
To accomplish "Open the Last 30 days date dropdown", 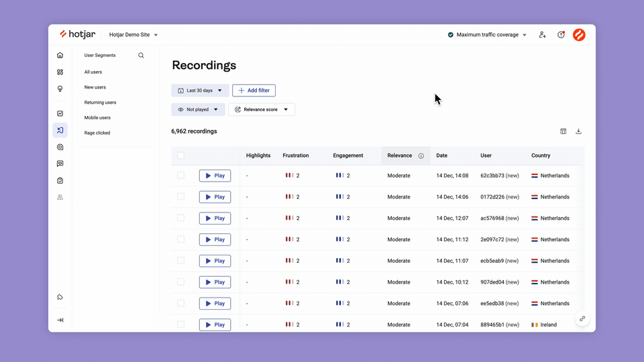I will point(200,90).
